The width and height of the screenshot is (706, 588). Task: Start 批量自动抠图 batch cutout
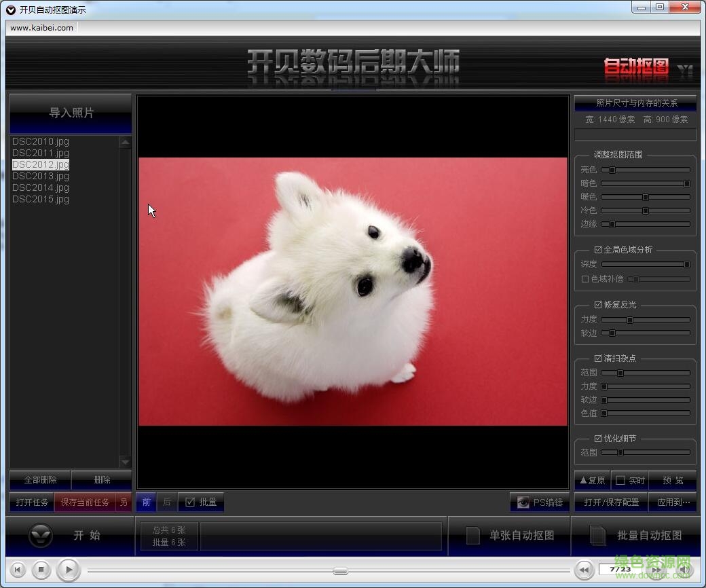click(636, 536)
